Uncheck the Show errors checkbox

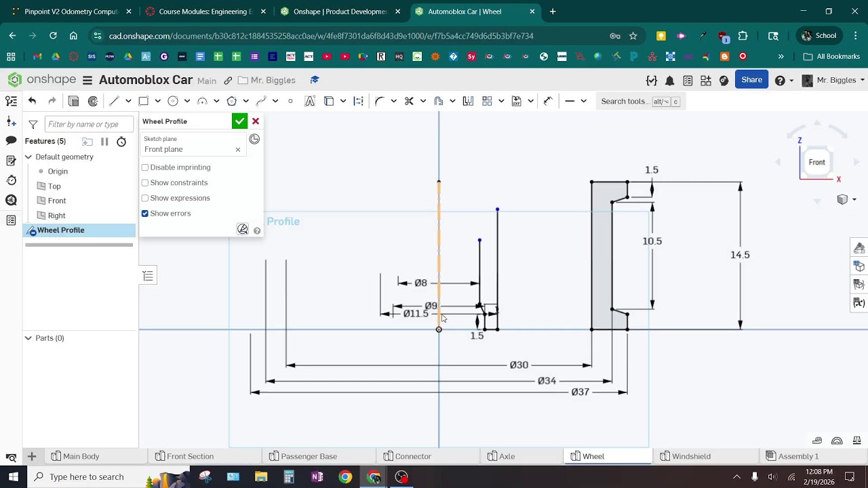click(x=145, y=213)
